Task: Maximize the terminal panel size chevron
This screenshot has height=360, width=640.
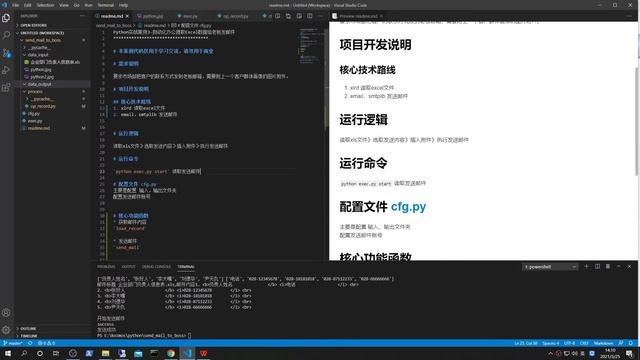Action: click(618, 267)
